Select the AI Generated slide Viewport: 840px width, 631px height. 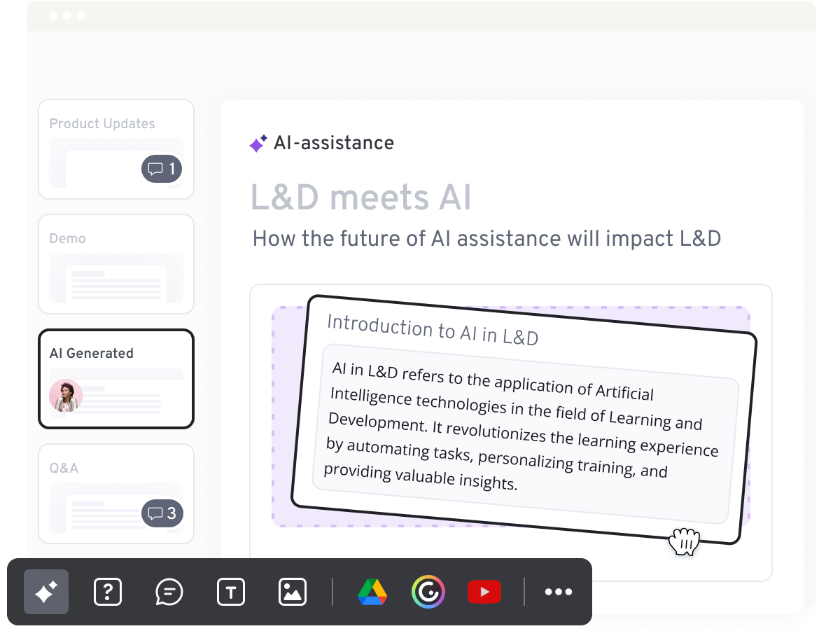pos(116,378)
